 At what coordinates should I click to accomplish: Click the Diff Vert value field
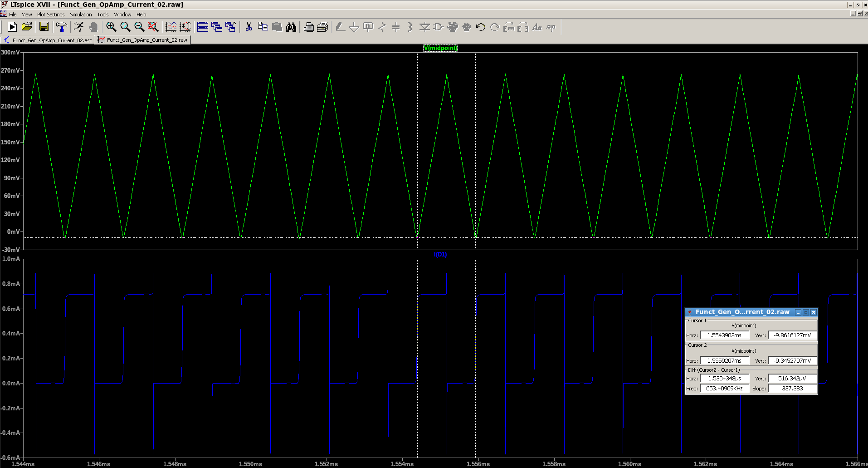point(792,379)
